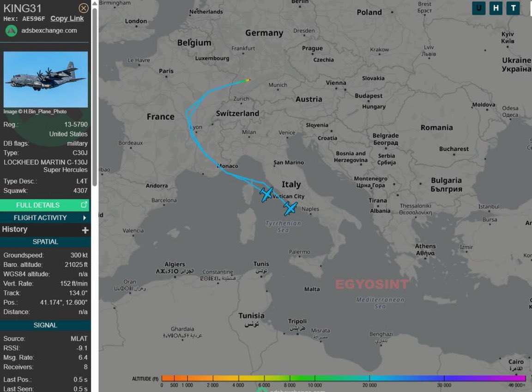Click the United States country text
Screen dimensions: 532x392
click(68, 134)
